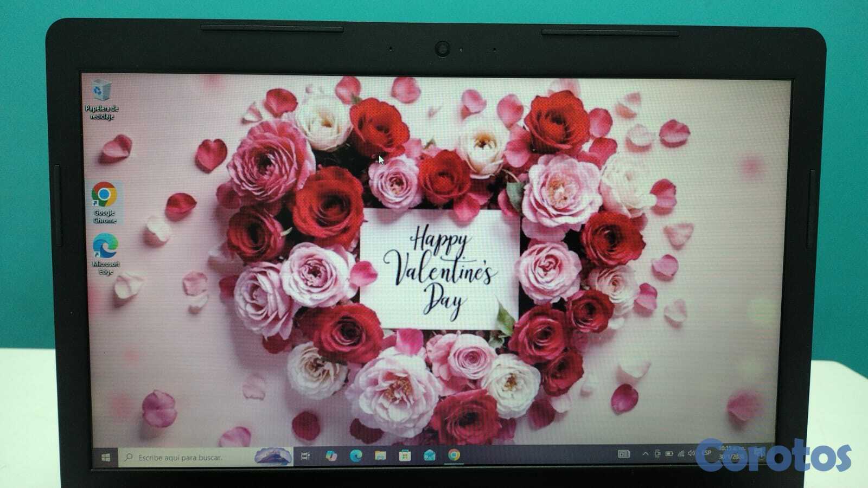
Task: Expand the hidden system tray icons chevron
Action: 645,454
